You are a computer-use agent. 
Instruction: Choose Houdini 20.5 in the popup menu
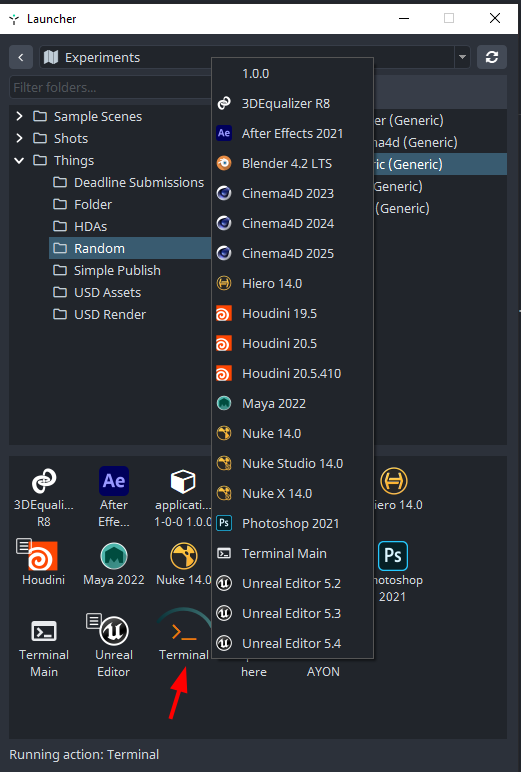click(x=293, y=344)
